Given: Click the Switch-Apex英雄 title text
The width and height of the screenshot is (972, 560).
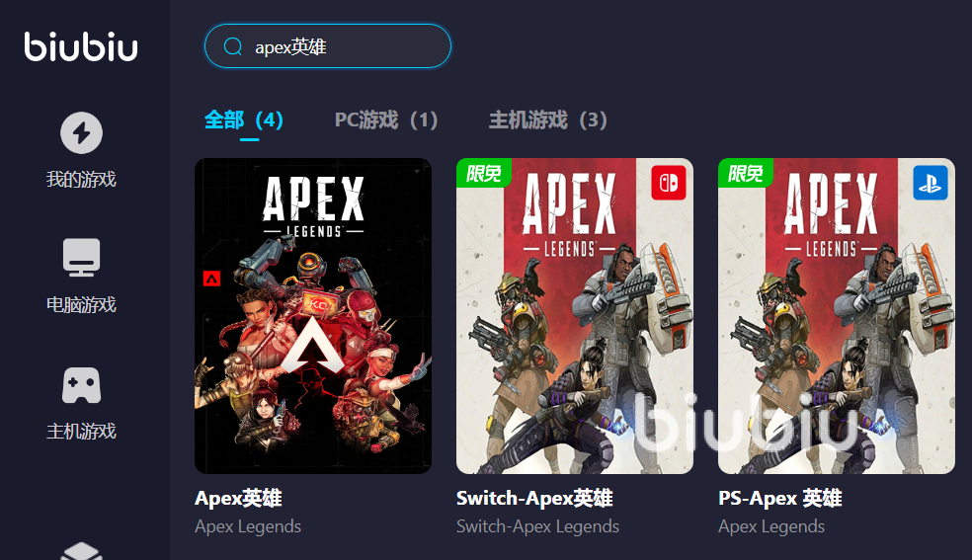Looking at the screenshot, I should coord(534,498).
